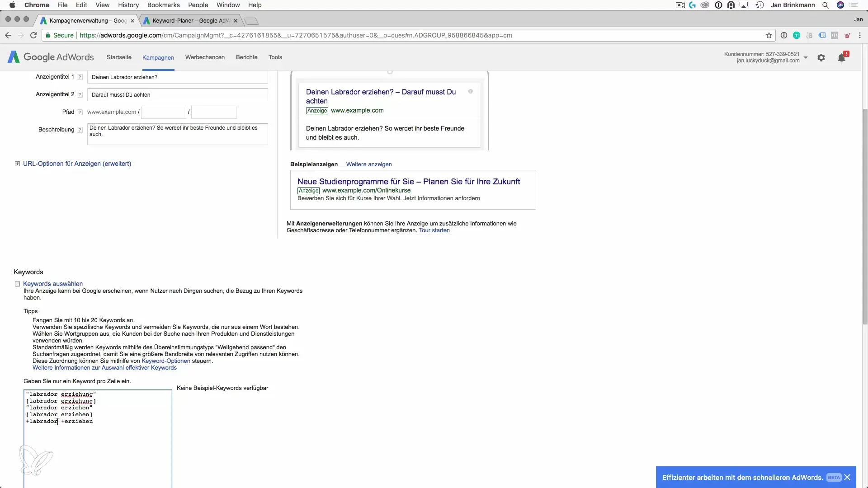Click the AirPlay display menu icon
This screenshot has height=488, width=868.
click(744, 5)
